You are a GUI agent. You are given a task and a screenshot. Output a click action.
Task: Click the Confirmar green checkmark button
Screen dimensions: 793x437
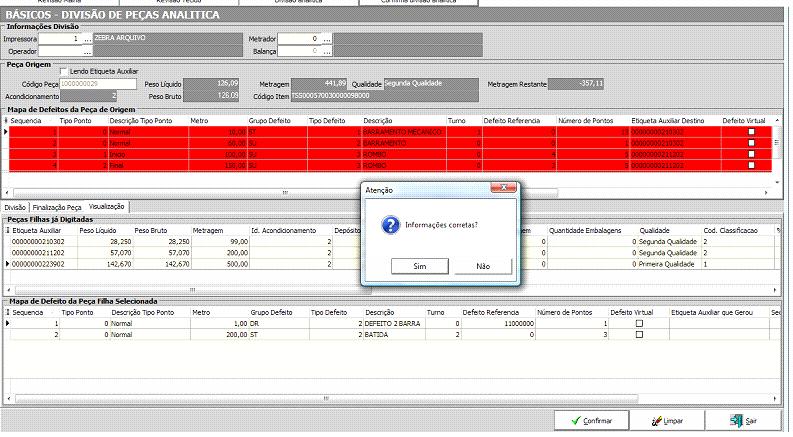[590, 421]
